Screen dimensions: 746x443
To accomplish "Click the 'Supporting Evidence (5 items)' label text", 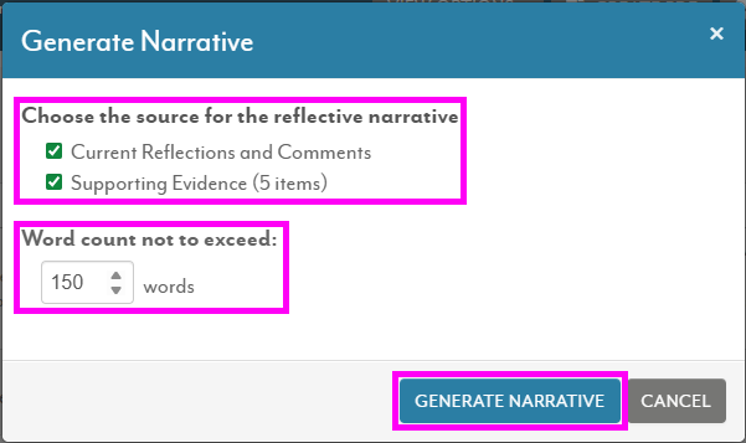I will (x=199, y=183).
